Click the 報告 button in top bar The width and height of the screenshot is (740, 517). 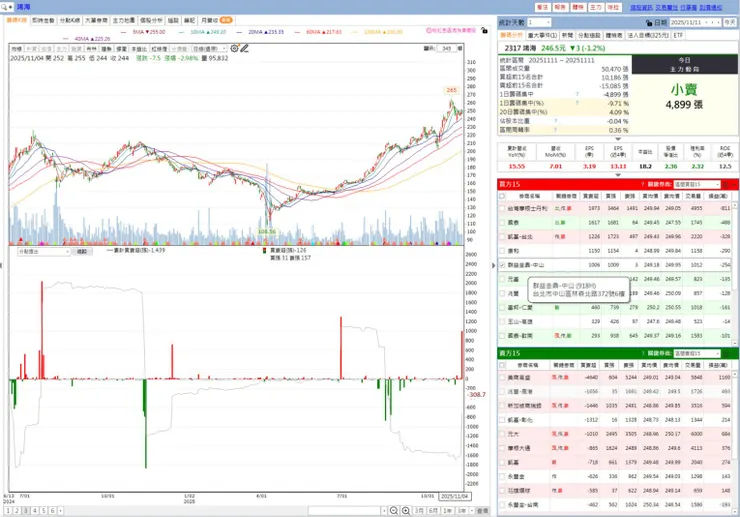point(560,8)
